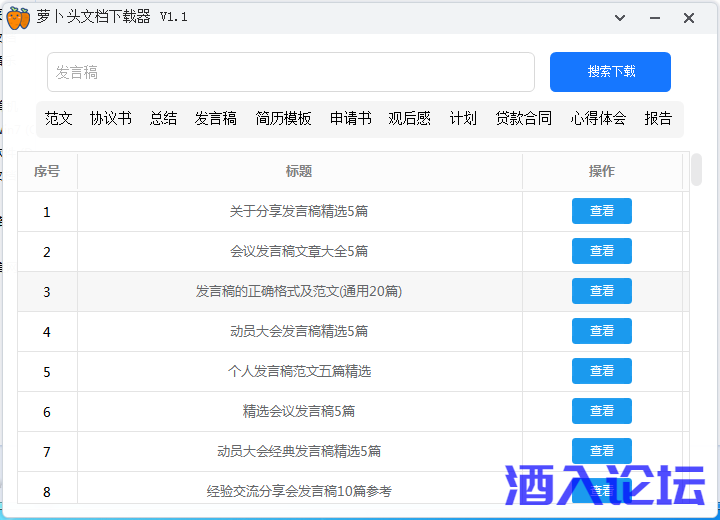Switch to the 总结 category

pyautogui.click(x=164, y=118)
